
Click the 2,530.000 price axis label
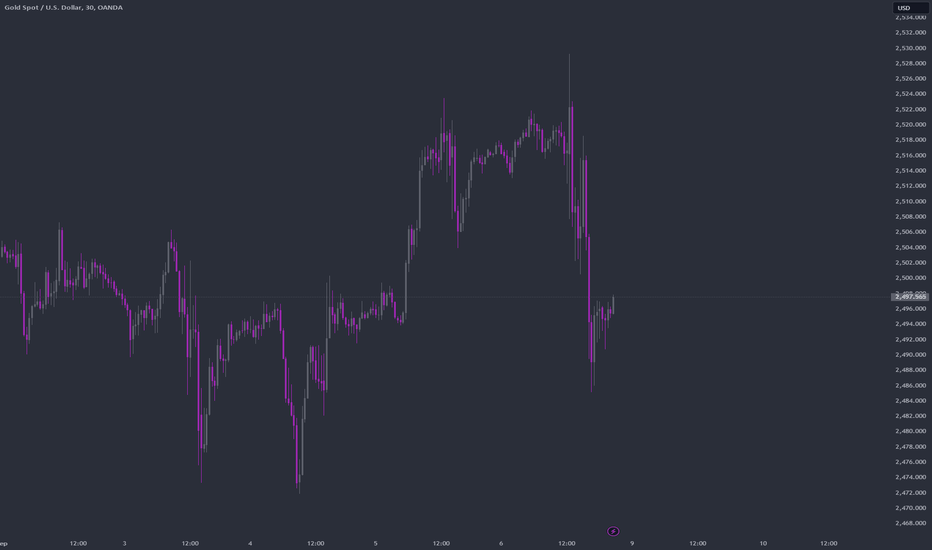pos(910,48)
